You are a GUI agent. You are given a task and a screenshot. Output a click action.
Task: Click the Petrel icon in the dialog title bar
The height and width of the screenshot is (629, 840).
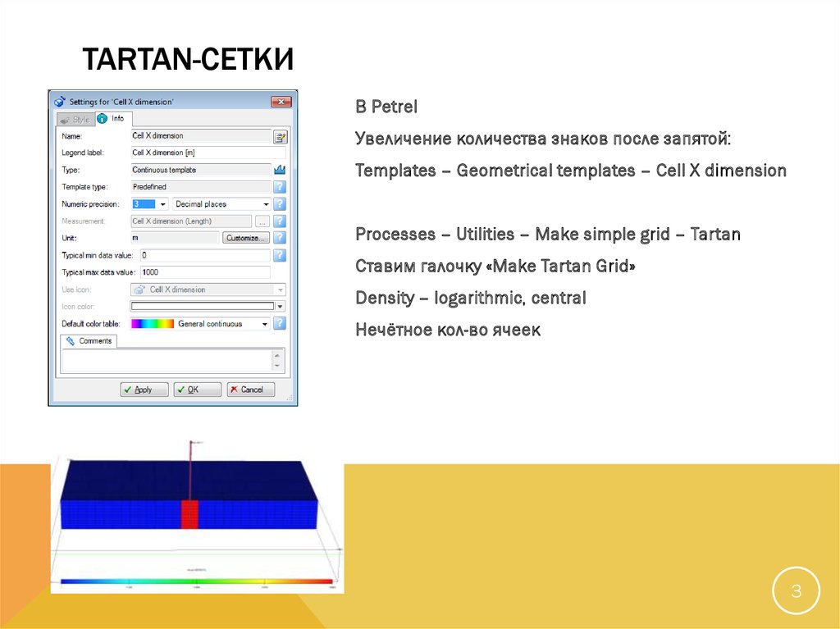60,102
